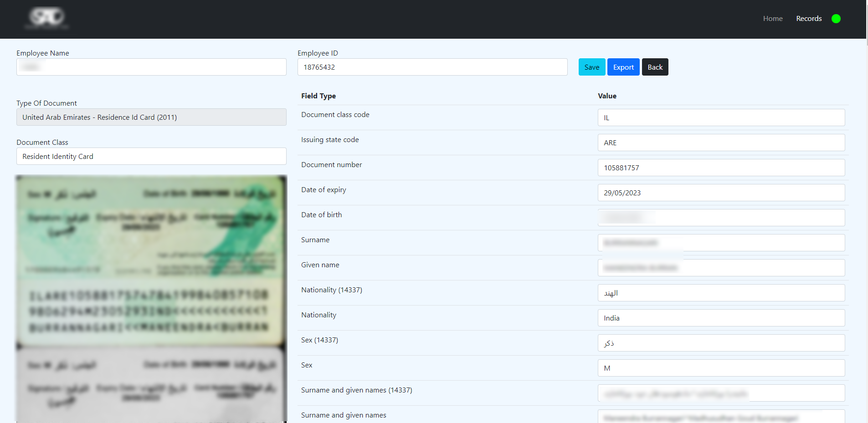
Task: Select the Sex value field showing M
Action: pos(721,368)
